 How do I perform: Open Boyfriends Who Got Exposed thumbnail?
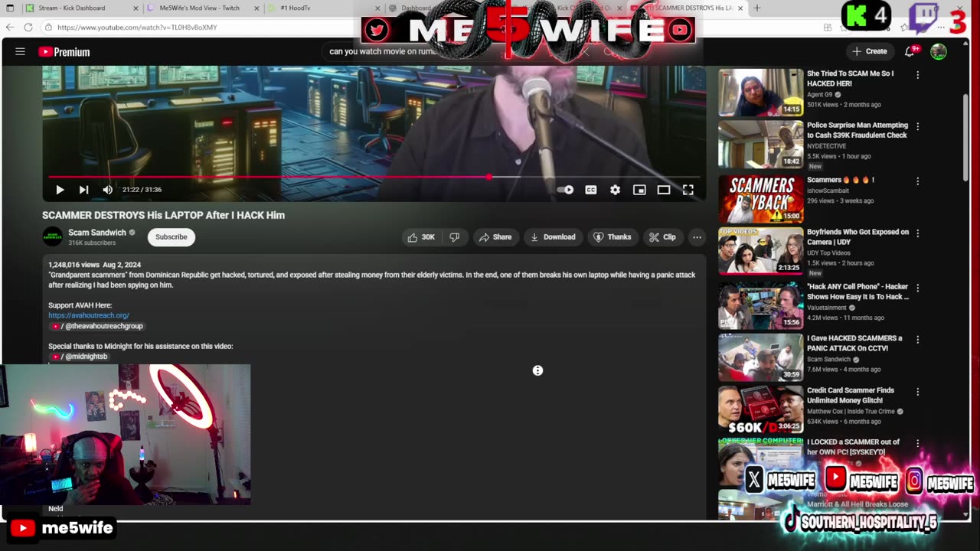click(761, 251)
